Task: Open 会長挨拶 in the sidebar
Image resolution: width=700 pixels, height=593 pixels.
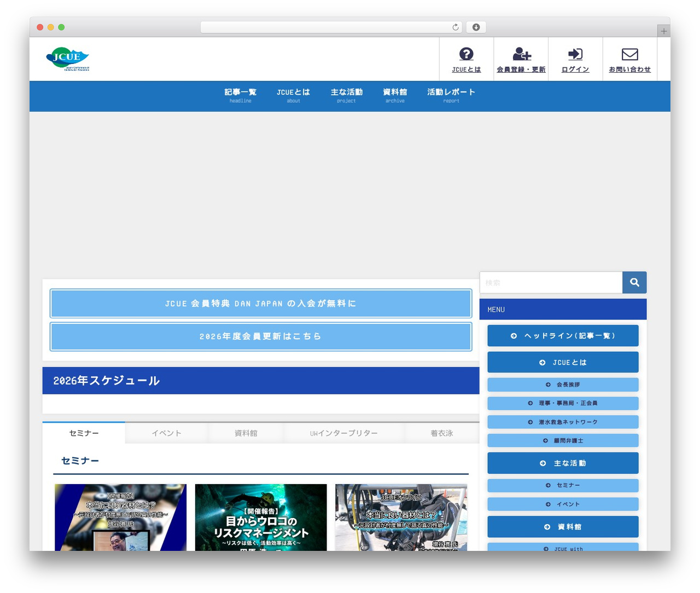Action: coord(563,385)
